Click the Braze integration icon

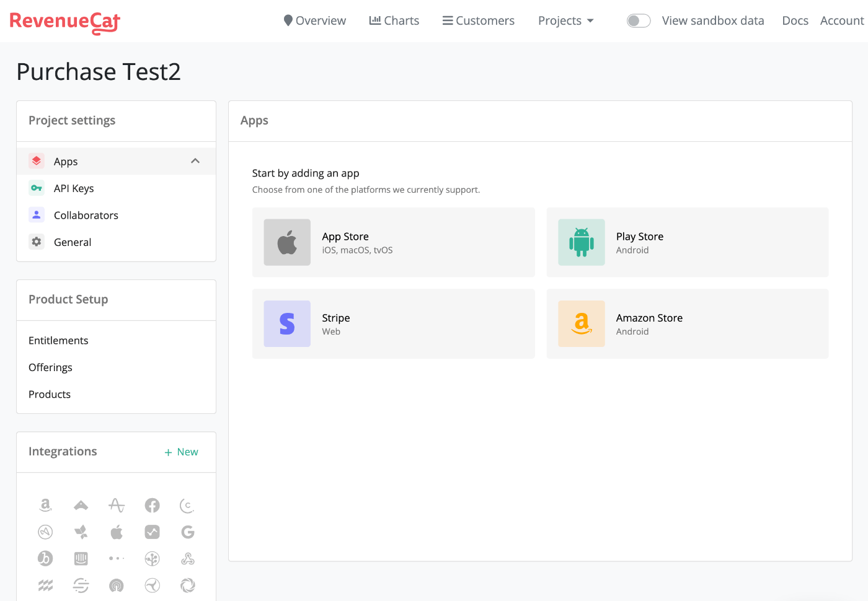(x=45, y=559)
